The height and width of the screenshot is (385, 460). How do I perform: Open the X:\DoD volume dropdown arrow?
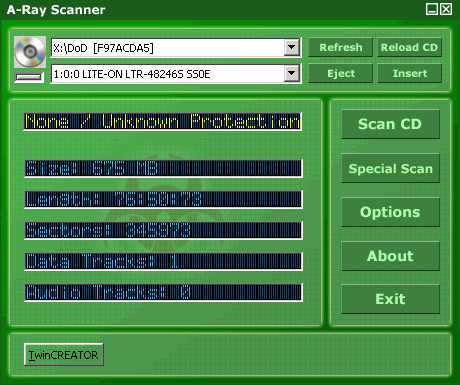coord(292,48)
